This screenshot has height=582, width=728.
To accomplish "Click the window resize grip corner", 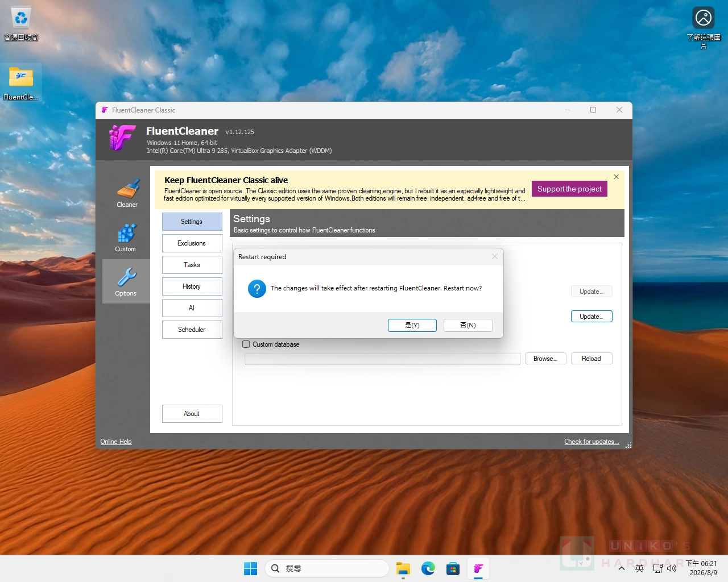I will coord(628,445).
